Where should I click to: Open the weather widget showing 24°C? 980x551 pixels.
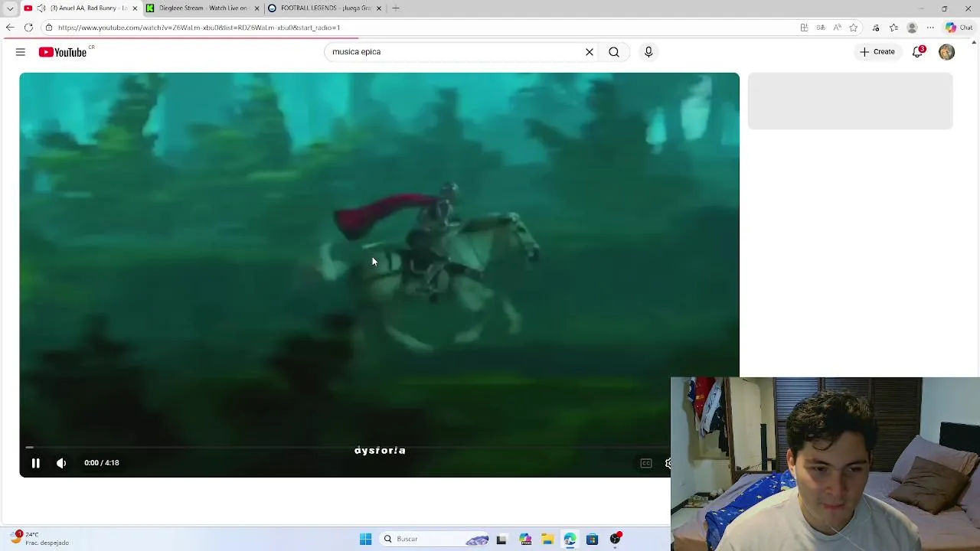click(40, 539)
